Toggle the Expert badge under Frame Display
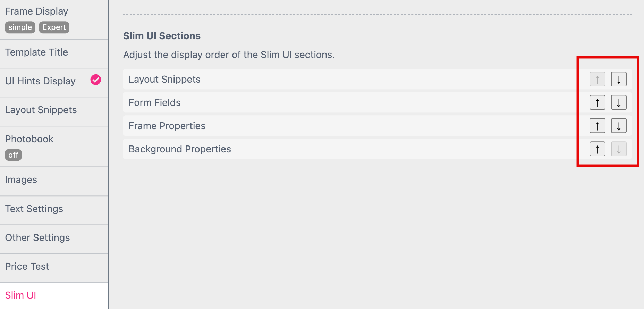 (x=54, y=27)
